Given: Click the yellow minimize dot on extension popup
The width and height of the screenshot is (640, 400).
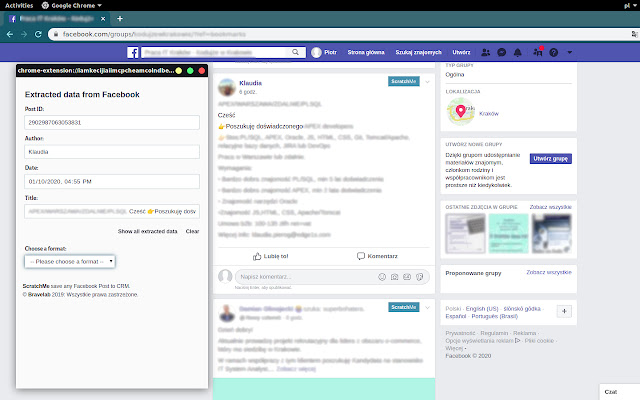Looking at the screenshot, I should point(178,71).
